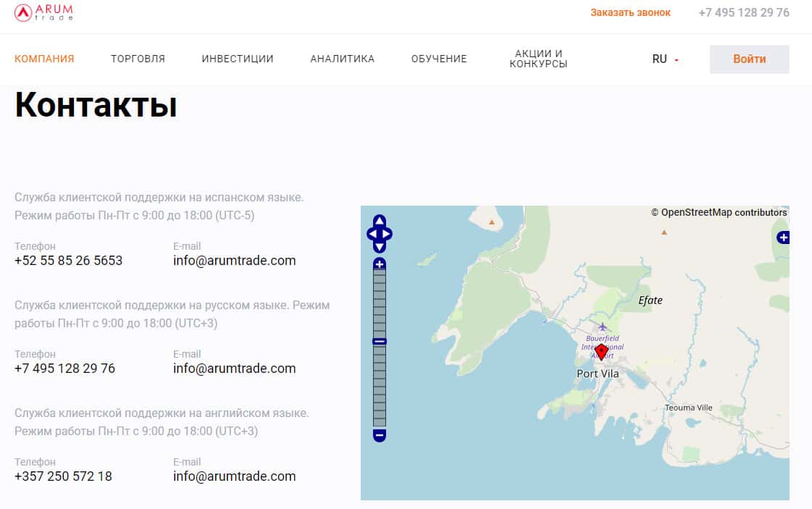Viewport: 812px width, 509px height.
Task: Click the map zoom slider handle
Action: (380, 342)
